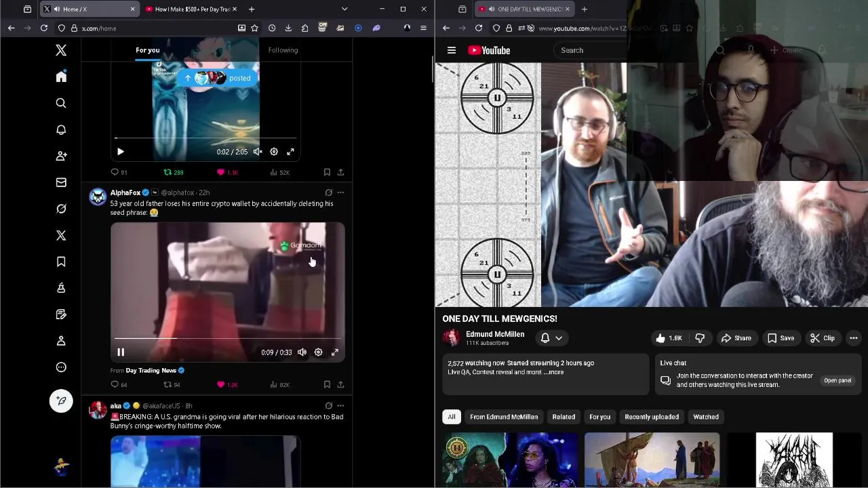Mute the AlphaFox video volume
This screenshot has width=868, height=488.
click(x=302, y=352)
